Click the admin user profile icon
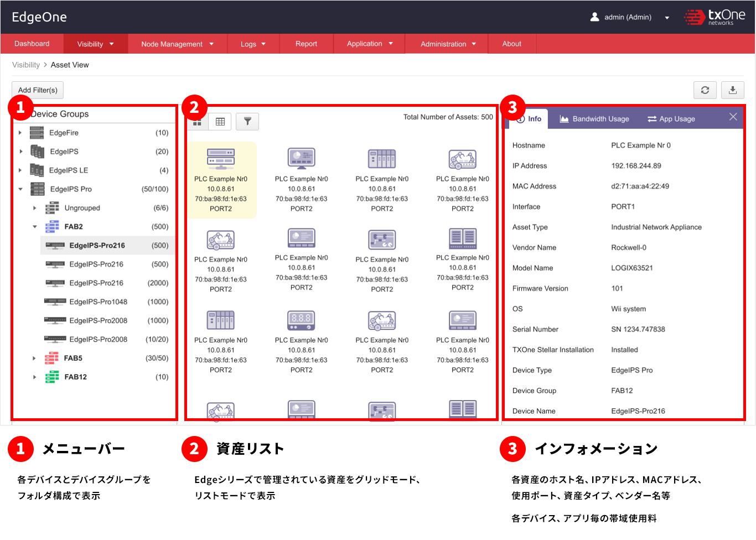This screenshot has width=756, height=540. pos(595,17)
